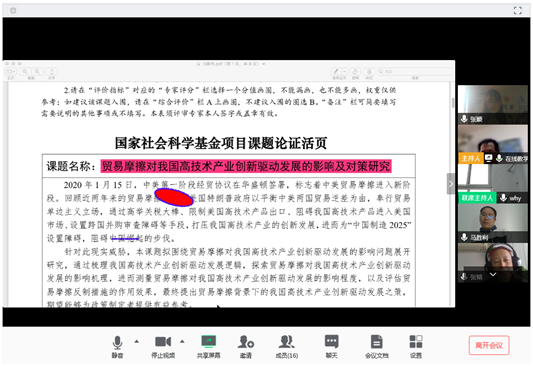Click microphone icon beside 张颖's name
Viewport: 533px width, 366px height.
(x=464, y=119)
